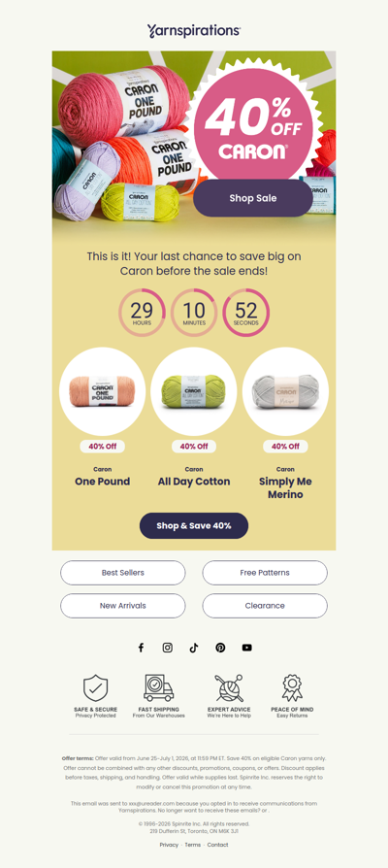Viewport: 388px width, 868px height.
Task: Open the Instagram social icon
Action: pos(168,648)
